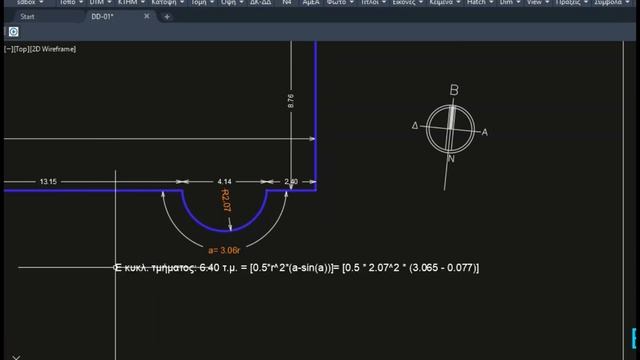Open the Όψη ribbon menu
Viewport: 640px width, 360px height.
pos(232,2)
